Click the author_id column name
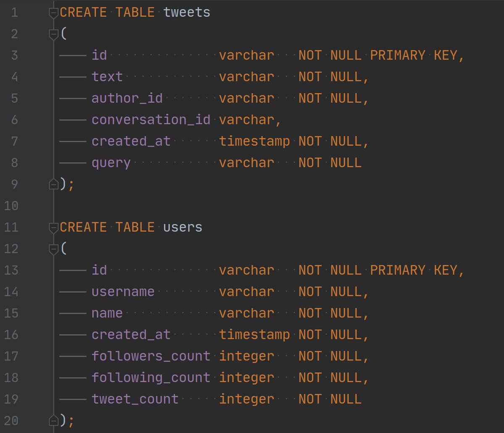The height and width of the screenshot is (433, 504). [x=127, y=98]
